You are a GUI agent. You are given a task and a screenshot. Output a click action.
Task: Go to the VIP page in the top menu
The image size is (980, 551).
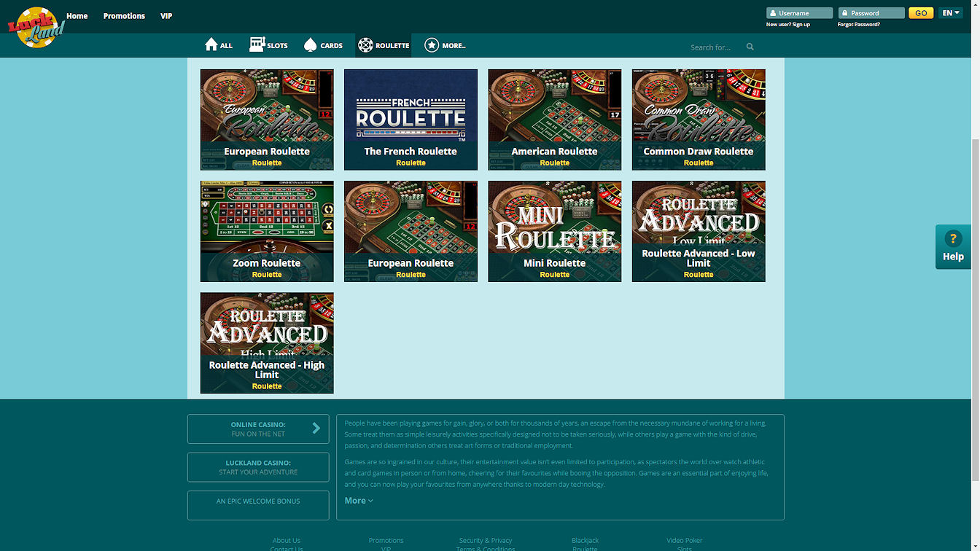pyautogui.click(x=166, y=16)
